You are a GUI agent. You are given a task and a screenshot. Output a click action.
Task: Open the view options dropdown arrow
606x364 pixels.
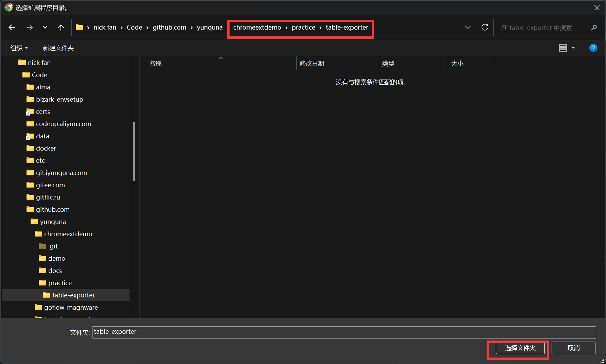point(573,48)
